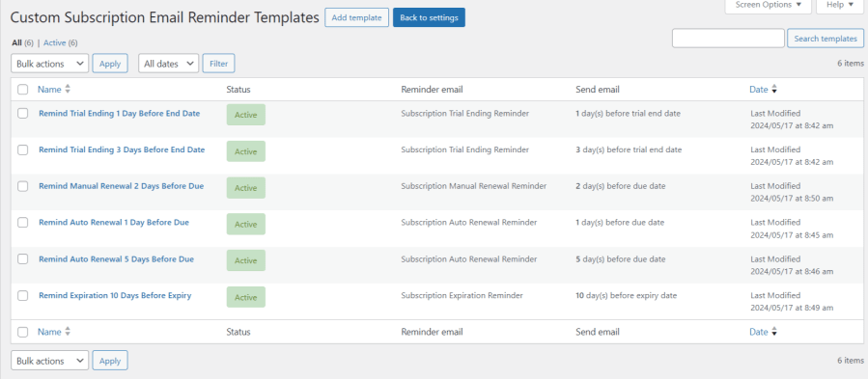868x379 pixels.
Task: Click the Date sort arrow in table footer
Action: click(x=774, y=332)
